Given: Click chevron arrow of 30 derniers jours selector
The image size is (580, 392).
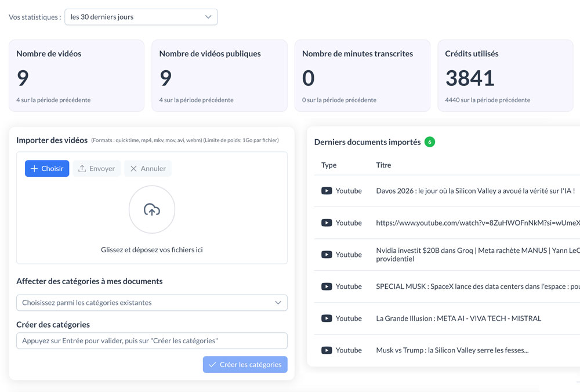Looking at the screenshot, I should pos(208,17).
